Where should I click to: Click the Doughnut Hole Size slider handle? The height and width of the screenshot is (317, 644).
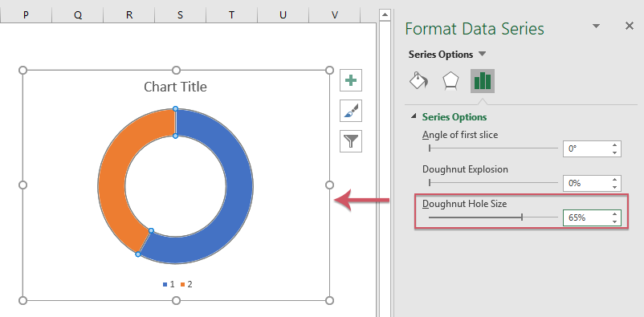(x=522, y=217)
